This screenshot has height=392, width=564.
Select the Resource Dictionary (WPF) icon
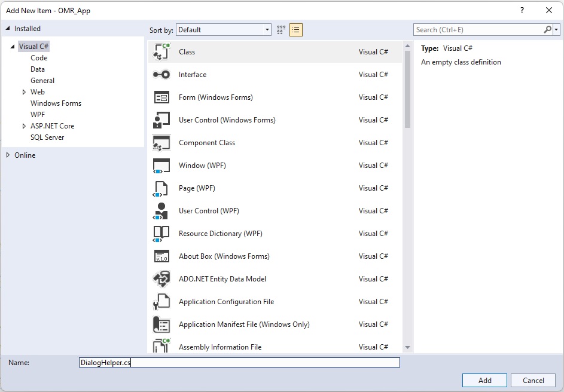(x=161, y=234)
